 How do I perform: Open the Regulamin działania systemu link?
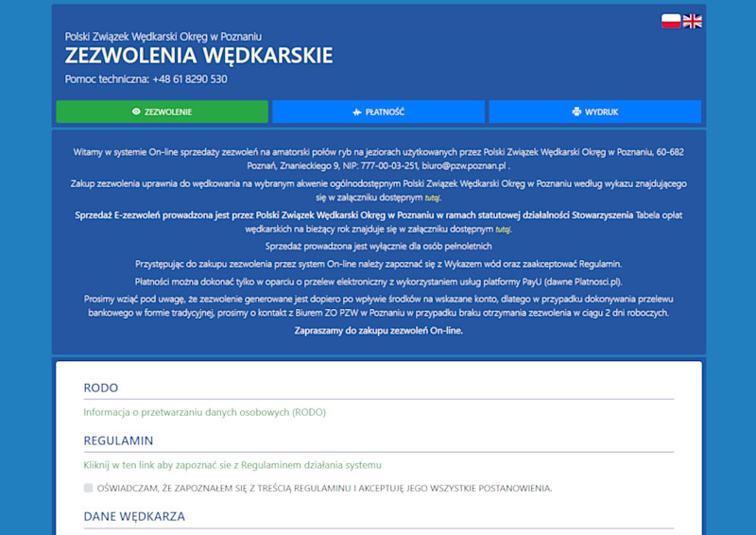232,465
